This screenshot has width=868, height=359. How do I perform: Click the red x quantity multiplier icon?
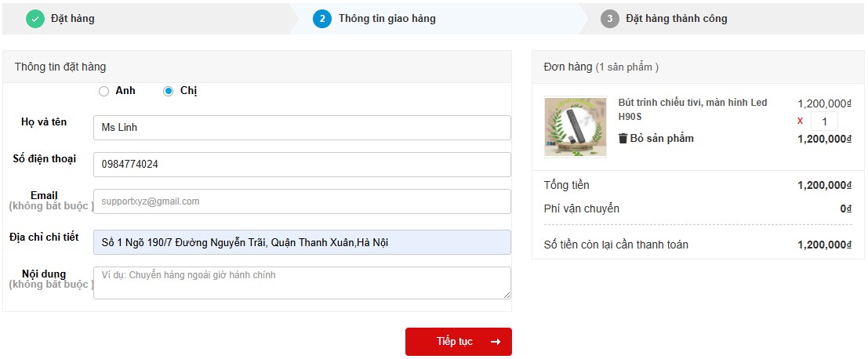tap(801, 121)
